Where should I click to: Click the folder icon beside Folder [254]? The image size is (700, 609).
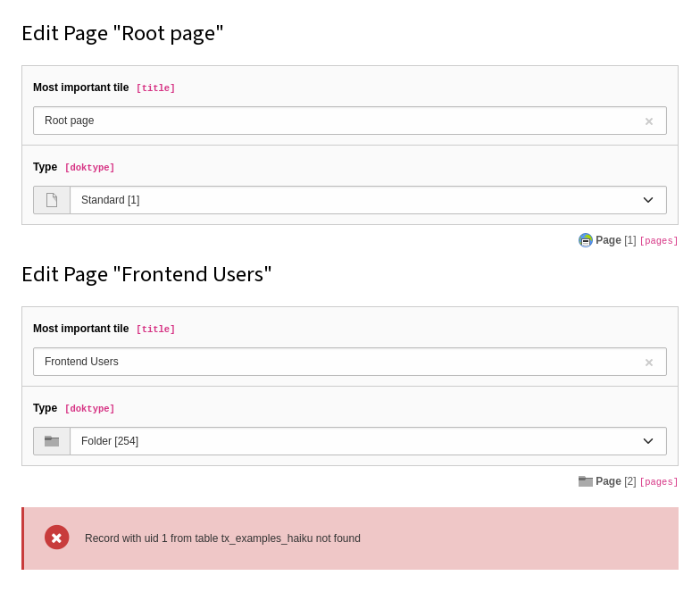point(52,441)
